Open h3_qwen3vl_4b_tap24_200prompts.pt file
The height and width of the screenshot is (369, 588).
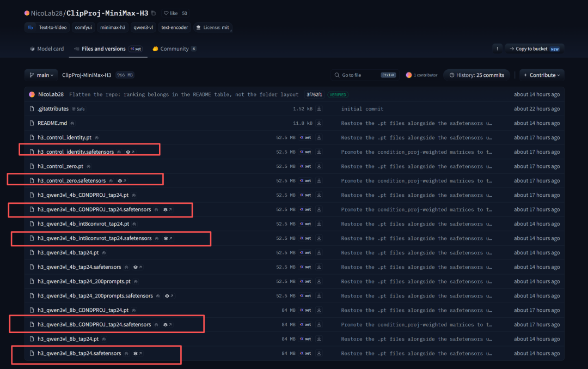click(84, 282)
